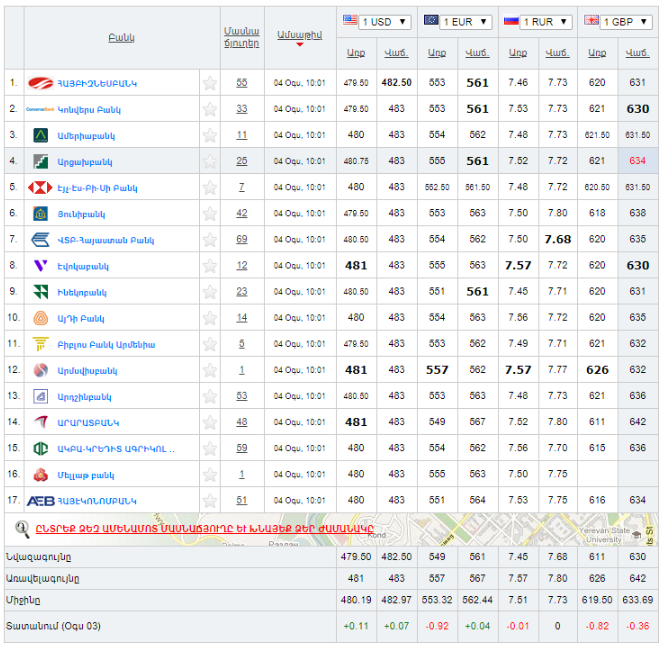Sort by USD buy rate header

(x=355, y=53)
